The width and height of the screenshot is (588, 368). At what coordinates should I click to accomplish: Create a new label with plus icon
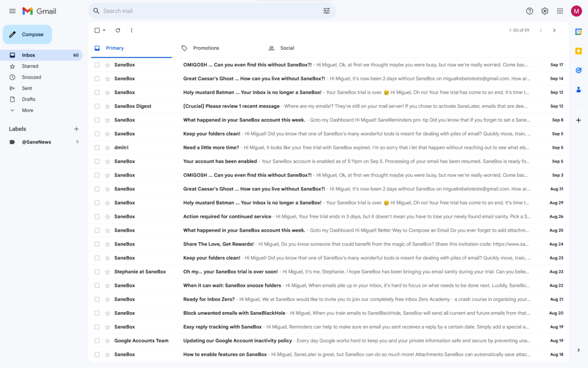[76, 129]
